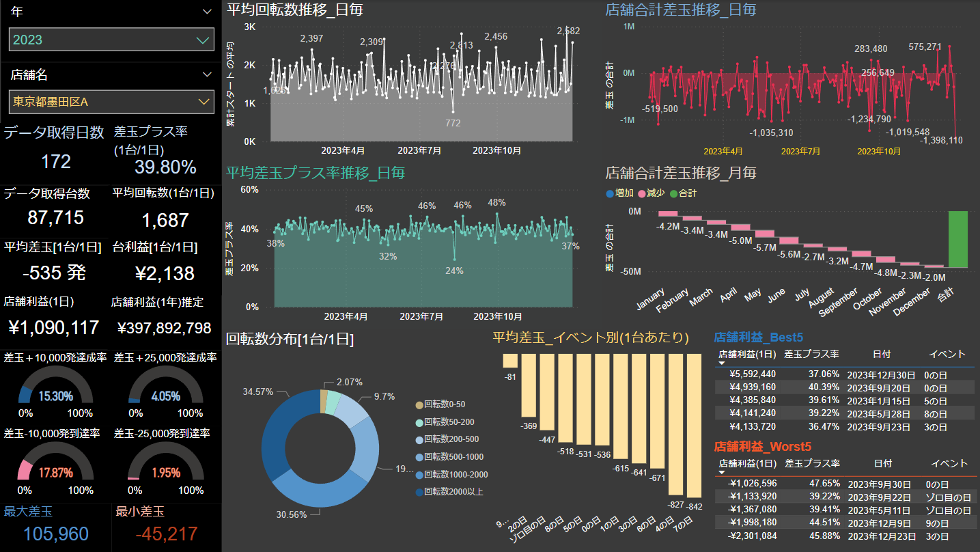Sort Worst5 table by イベント column header
The image size is (980, 552).
[x=947, y=463]
